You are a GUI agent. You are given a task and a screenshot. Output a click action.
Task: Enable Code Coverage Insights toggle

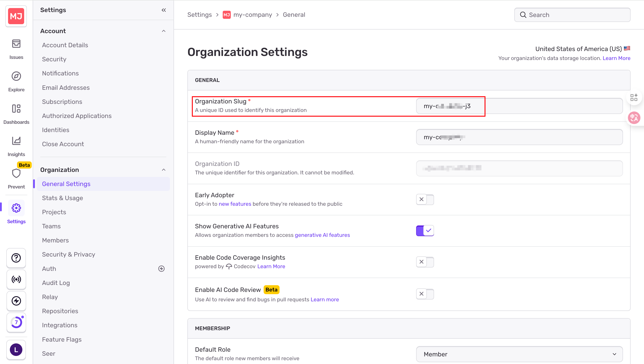(425, 262)
